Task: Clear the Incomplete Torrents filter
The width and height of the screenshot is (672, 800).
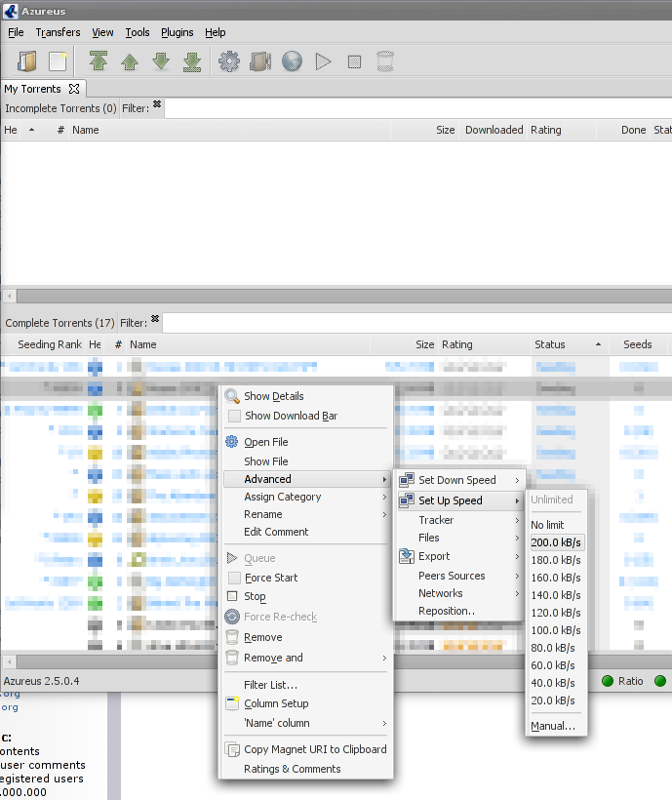Action: [157, 104]
